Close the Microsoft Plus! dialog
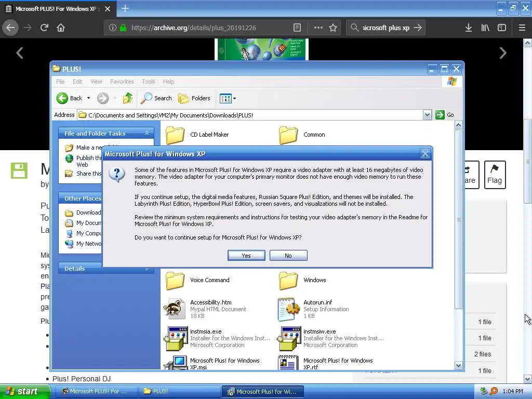 [425, 154]
